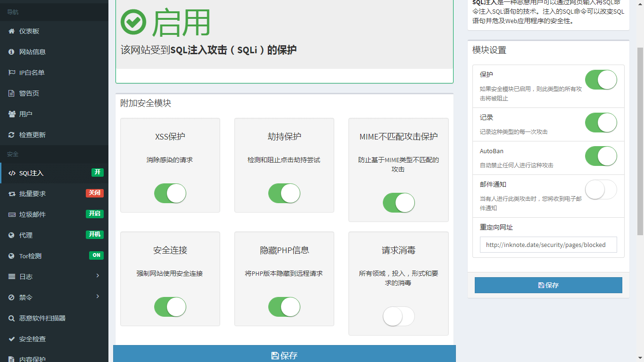The image size is (644, 362).
Task: Click the 模块设置 heading text
Action: [489, 50]
